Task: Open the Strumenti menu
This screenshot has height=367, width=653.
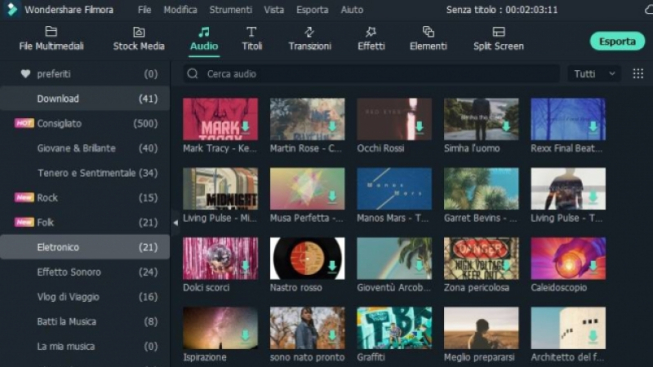Action: [x=230, y=10]
